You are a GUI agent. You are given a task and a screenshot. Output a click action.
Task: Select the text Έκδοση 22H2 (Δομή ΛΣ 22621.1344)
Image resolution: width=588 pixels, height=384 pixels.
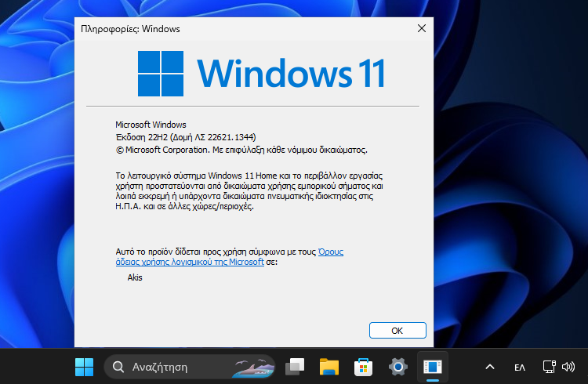pyautogui.click(x=186, y=137)
